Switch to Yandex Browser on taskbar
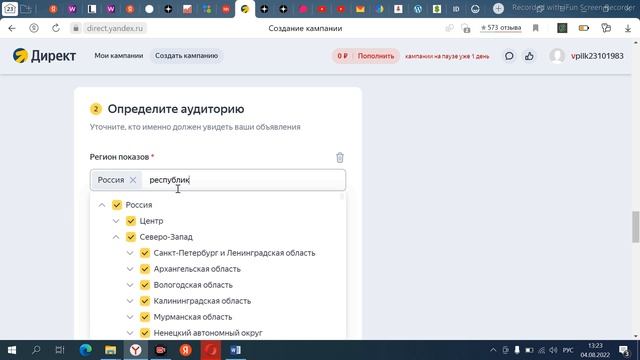This screenshot has height=360, width=640. (136, 350)
